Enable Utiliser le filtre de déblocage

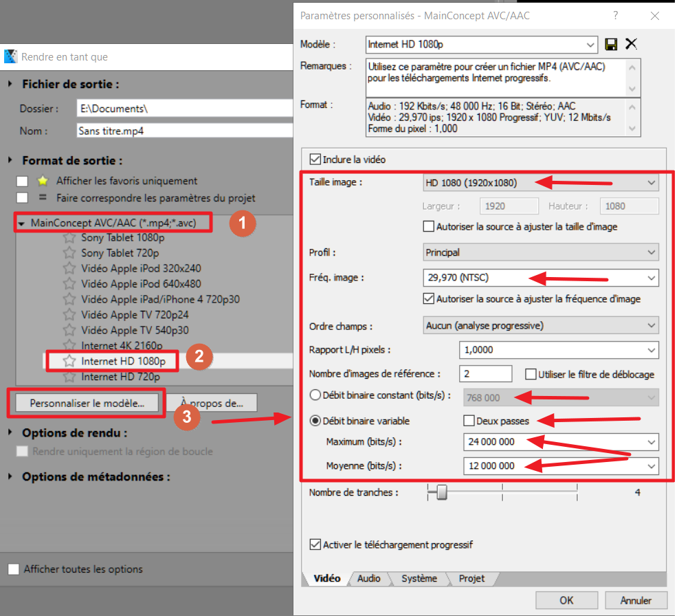point(531,374)
